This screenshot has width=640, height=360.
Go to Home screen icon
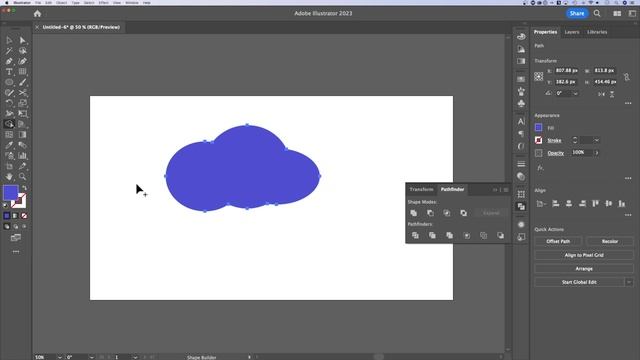38,13
